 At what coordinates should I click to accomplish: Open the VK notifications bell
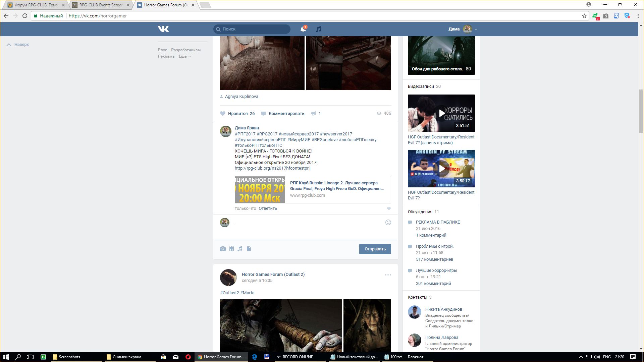tap(303, 29)
